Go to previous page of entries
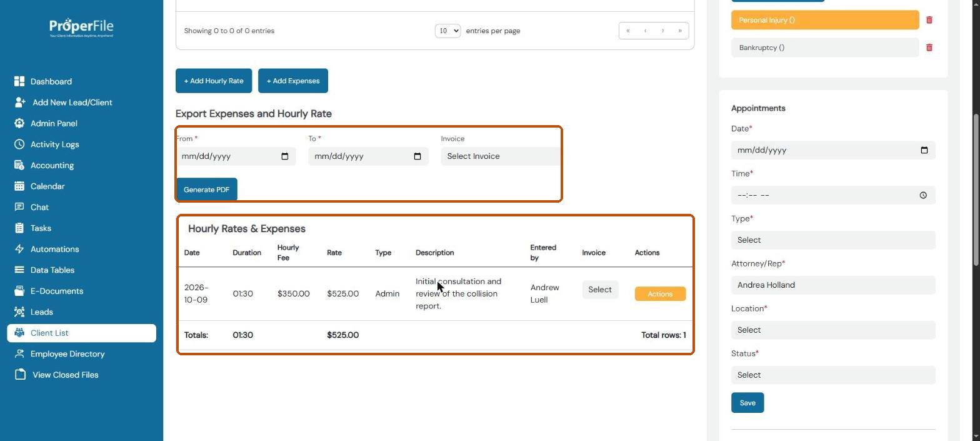980x441 pixels. tap(645, 31)
